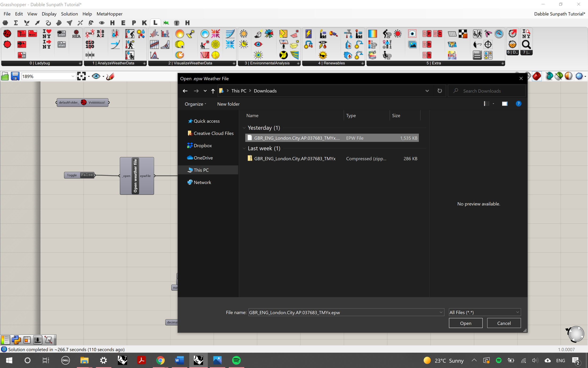Viewport: 588px width, 368px height.
Task: Open the MetaHopper menu
Action: click(109, 14)
